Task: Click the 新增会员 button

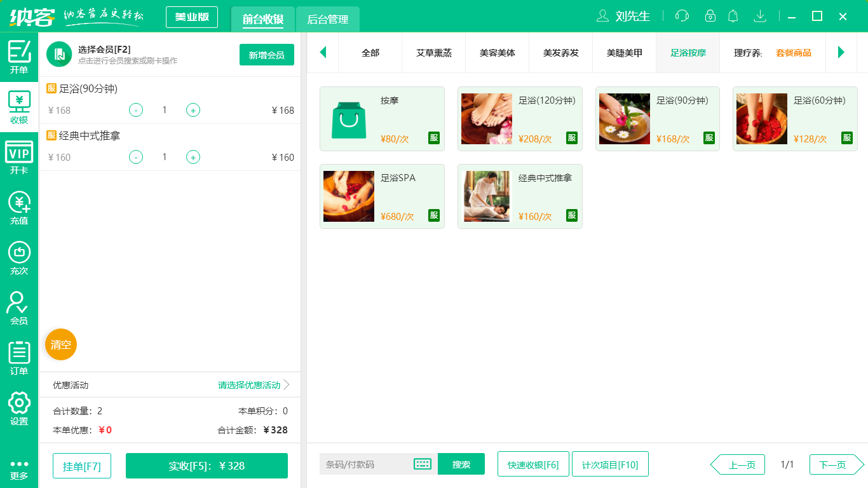Action: (266, 55)
